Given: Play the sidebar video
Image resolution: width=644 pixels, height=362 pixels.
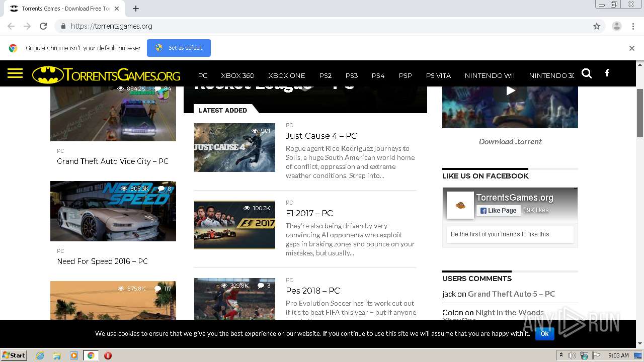Looking at the screenshot, I should pos(510,91).
